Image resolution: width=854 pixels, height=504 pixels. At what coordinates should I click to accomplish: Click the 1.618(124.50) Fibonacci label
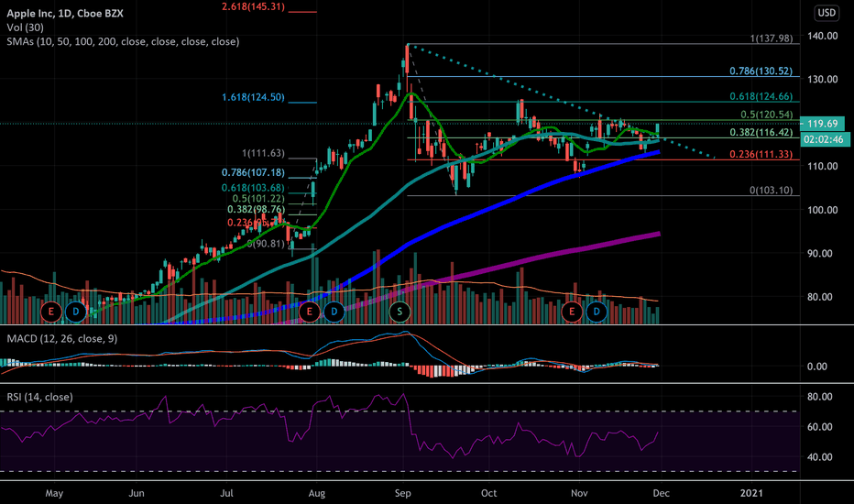(253, 97)
